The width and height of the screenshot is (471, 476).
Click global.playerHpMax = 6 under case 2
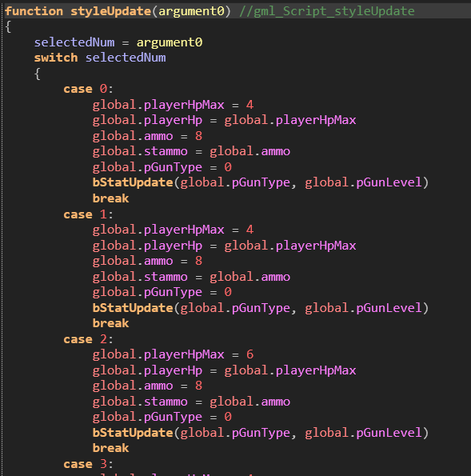(x=173, y=354)
